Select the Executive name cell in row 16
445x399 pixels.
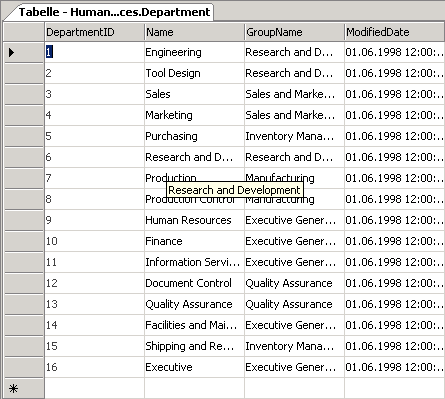point(194,367)
